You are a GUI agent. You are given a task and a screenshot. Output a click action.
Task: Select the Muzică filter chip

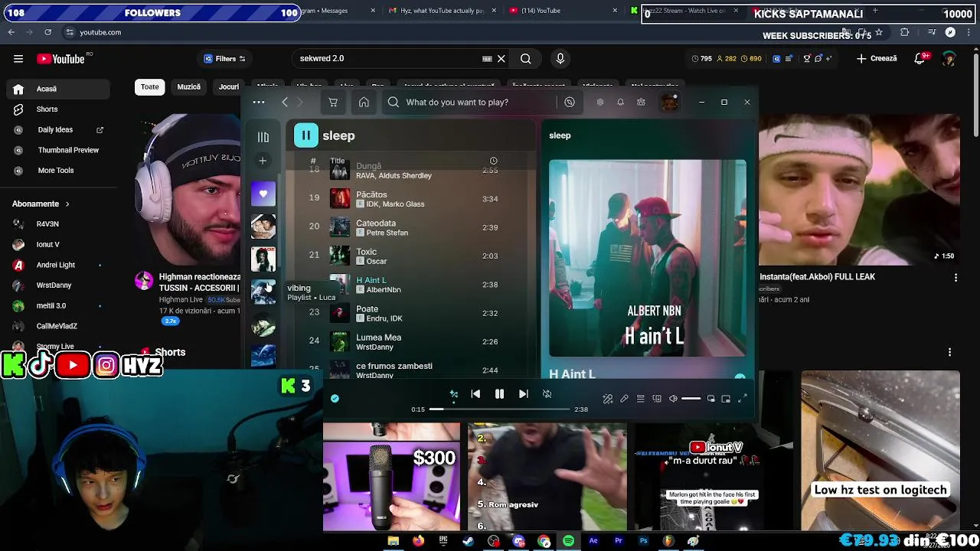pos(188,87)
